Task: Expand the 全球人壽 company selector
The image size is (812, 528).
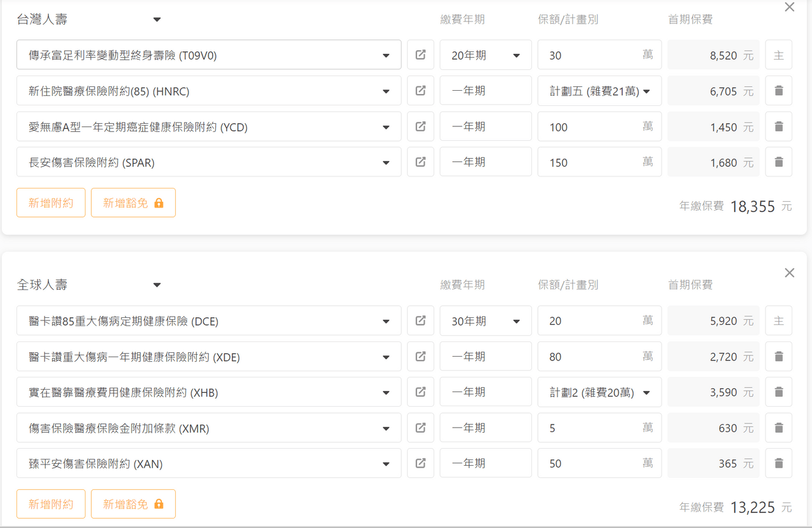Action: 157,285
